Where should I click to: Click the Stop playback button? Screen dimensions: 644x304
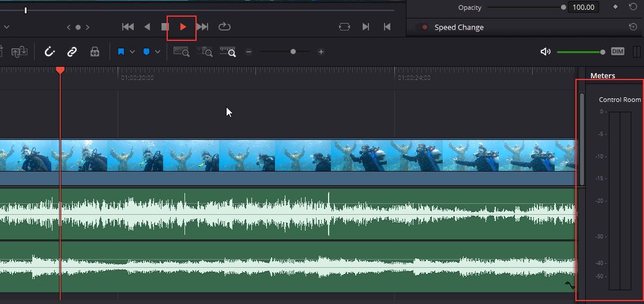tap(165, 27)
